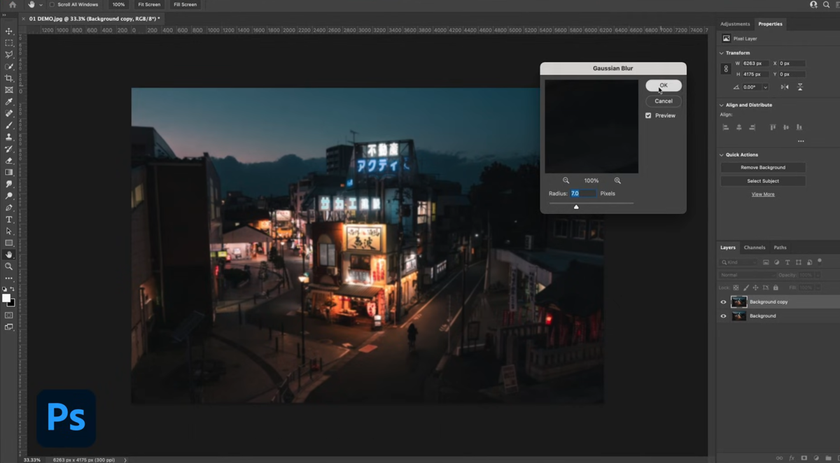Flip horizontally in Transform section
The image size is (840, 463).
(x=785, y=87)
